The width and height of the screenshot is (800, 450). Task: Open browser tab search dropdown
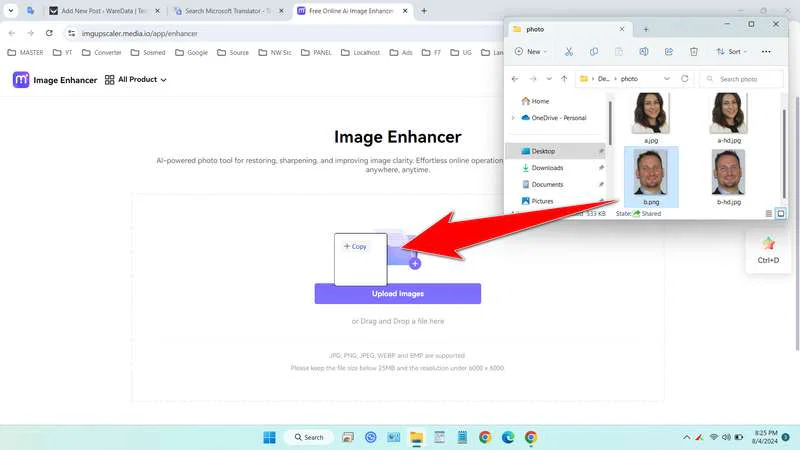click(11, 11)
